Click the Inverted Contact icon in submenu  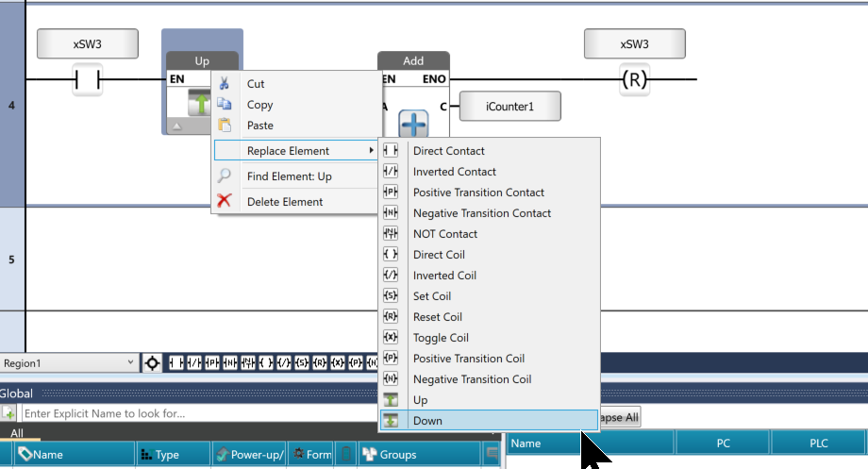pos(391,172)
